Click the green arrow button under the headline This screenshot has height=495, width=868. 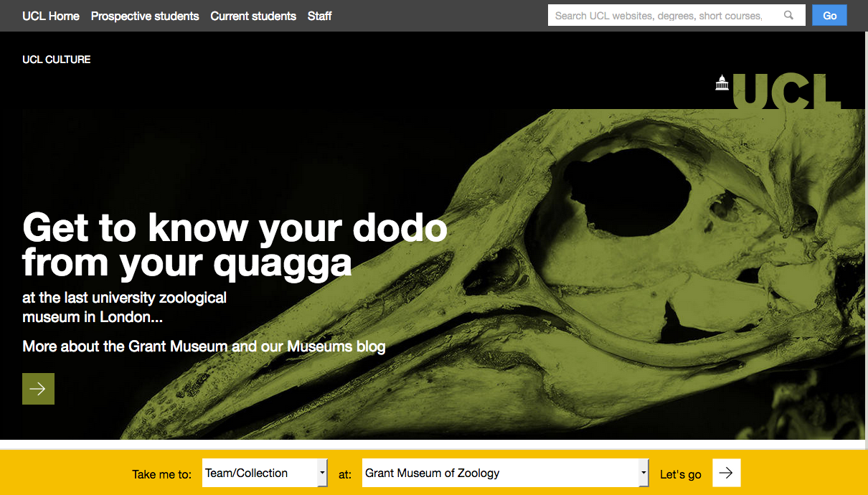click(x=38, y=389)
